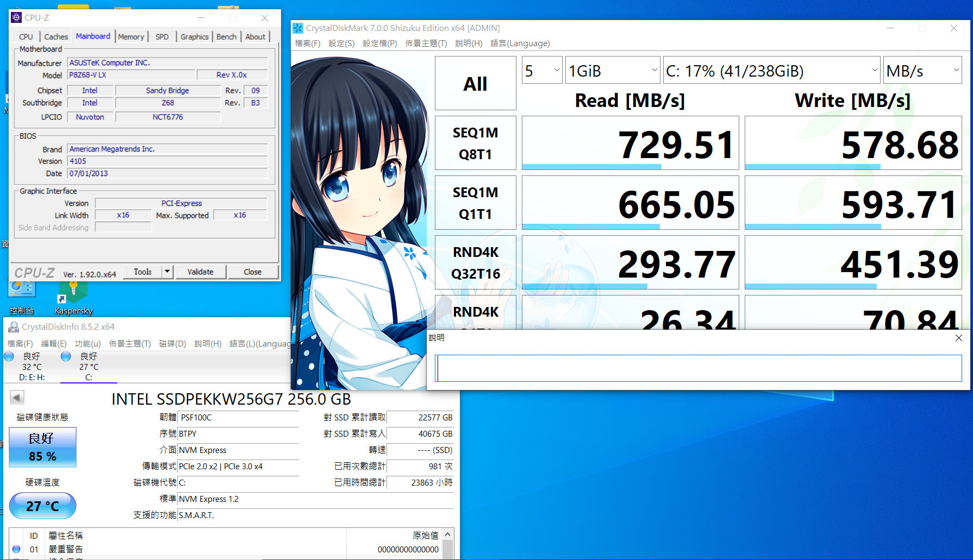
Task: Open the 佈景主題(T) menu in CrystalDiskMark
Action: point(426,43)
